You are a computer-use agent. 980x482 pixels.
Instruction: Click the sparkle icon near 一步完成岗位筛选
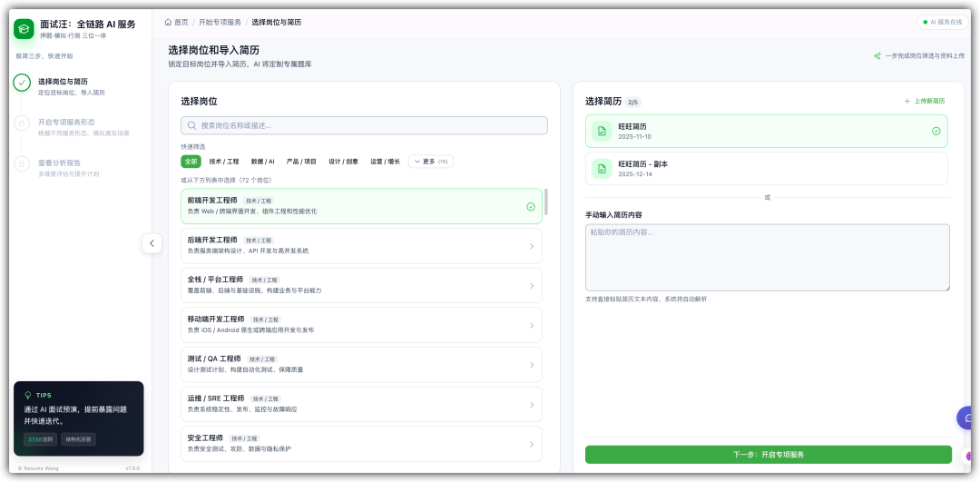[x=877, y=55]
